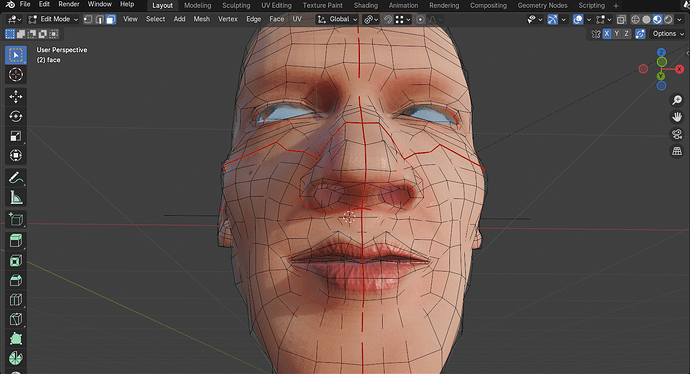
Task: Select the Cursor tool in toolbar
Action: tap(16, 75)
